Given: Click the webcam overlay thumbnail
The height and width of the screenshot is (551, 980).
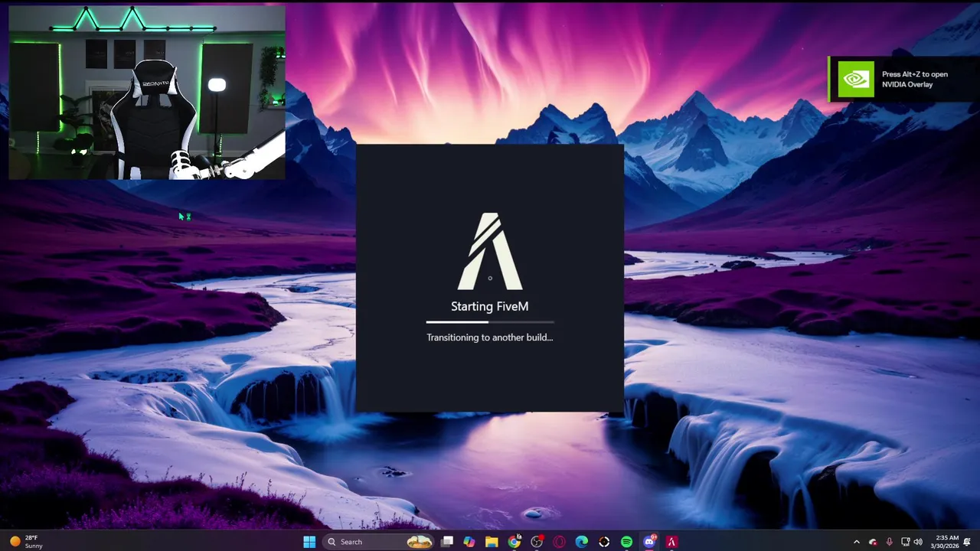Looking at the screenshot, I should pos(147,93).
